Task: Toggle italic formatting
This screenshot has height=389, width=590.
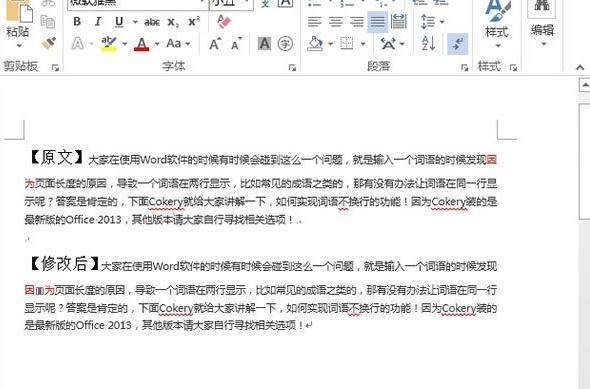Action: tap(98, 21)
